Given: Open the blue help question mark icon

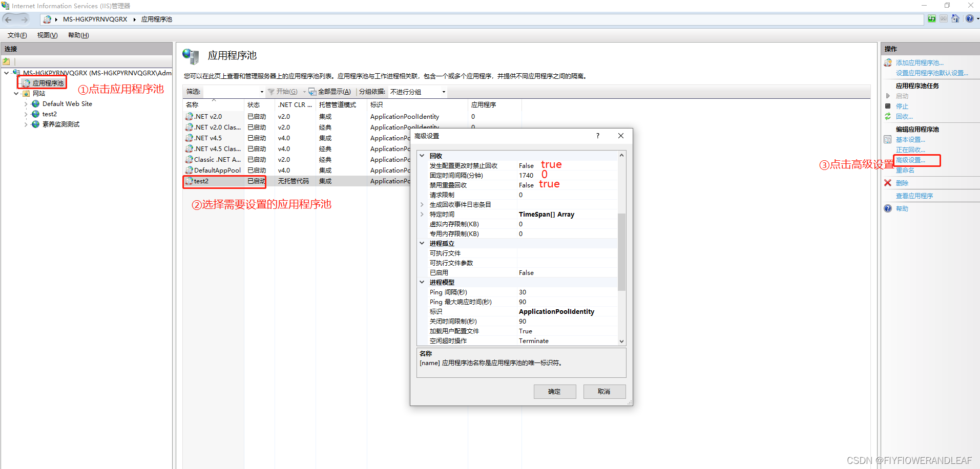Looking at the screenshot, I should pos(969,19).
